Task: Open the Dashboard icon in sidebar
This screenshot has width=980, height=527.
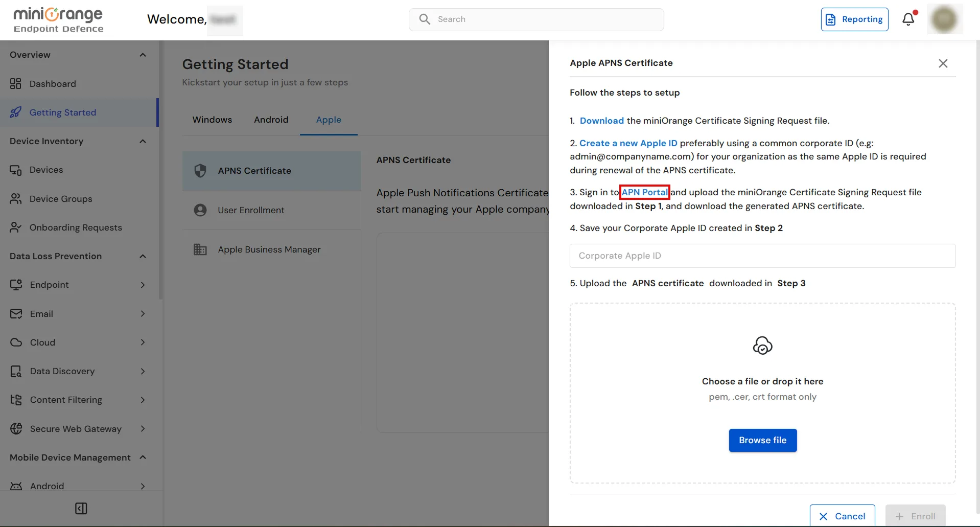Action: click(x=16, y=83)
